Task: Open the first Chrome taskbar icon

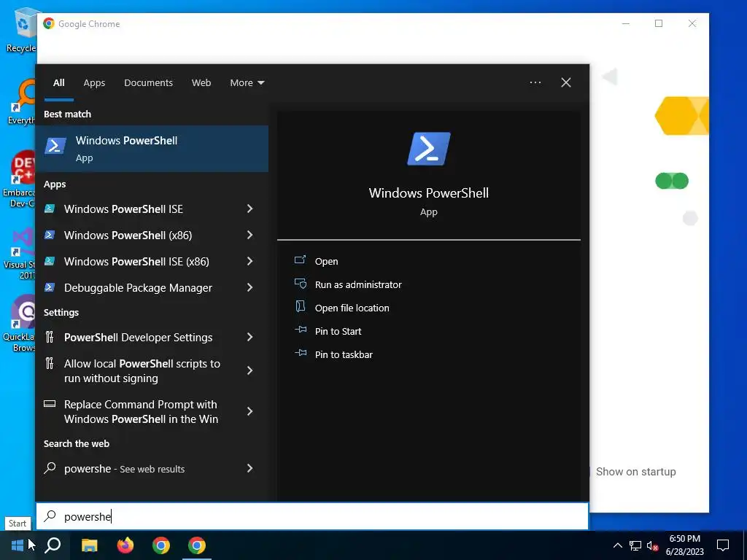Action: coord(161,545)
